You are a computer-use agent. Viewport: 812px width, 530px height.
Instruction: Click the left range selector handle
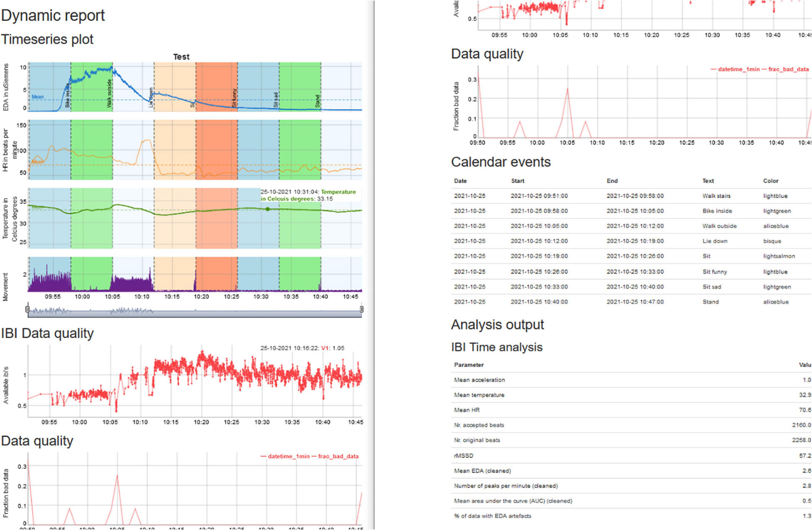(x=27, y=309)
